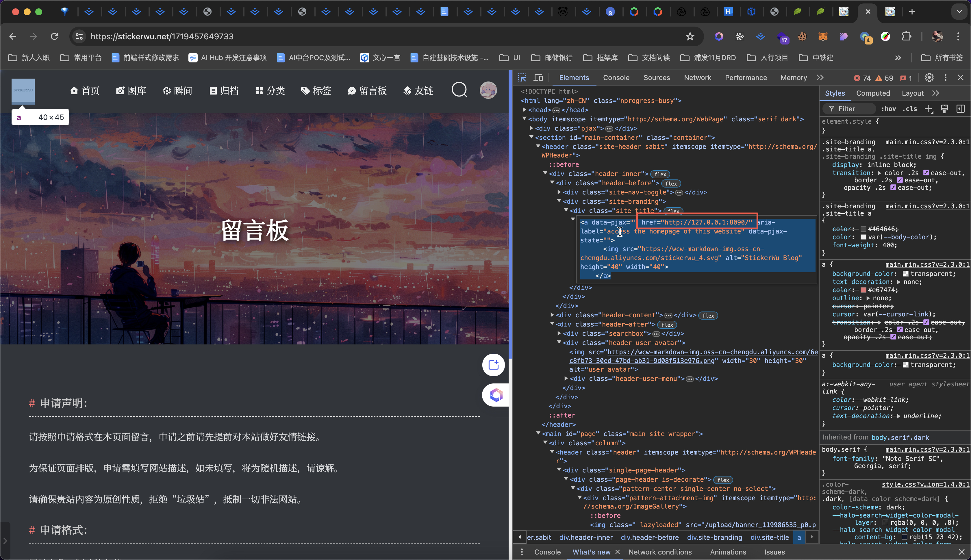Click the React DevTools extension icon
This screenshot has height=560, width=971.
point(740,36)
